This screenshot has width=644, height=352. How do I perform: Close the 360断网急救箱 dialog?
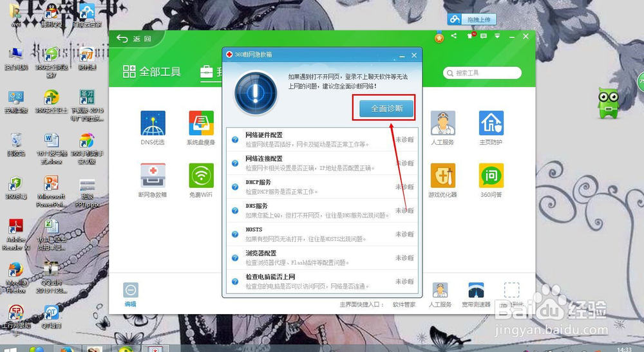pyautogui.click(x=414, y=55)
